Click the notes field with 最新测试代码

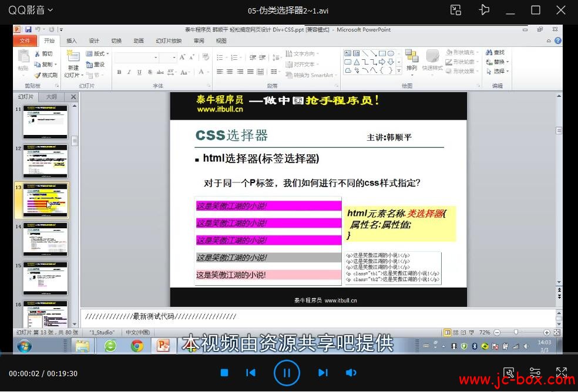point(318,317)
